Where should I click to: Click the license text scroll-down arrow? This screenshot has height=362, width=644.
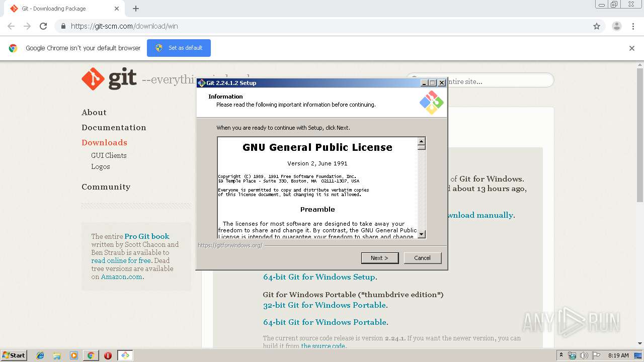(422, 234)
